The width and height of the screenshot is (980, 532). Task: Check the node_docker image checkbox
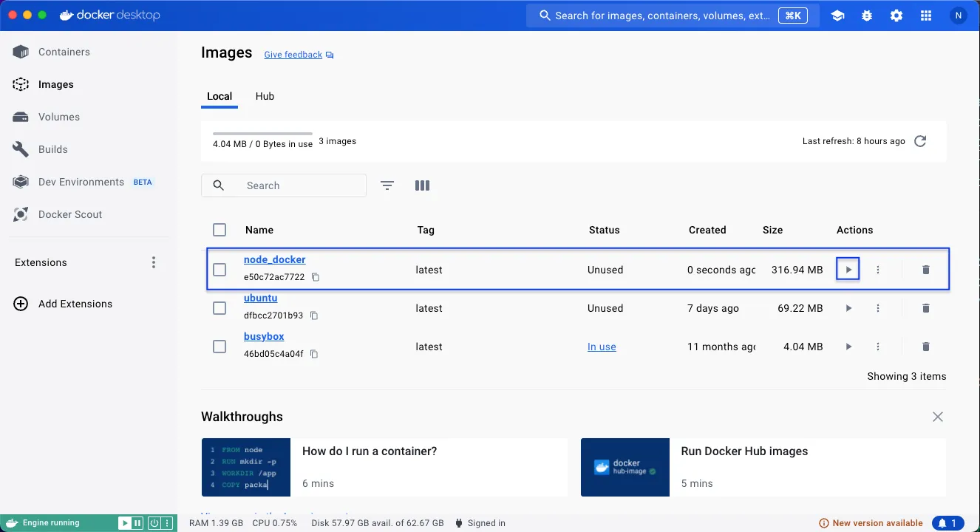(220, 270)
